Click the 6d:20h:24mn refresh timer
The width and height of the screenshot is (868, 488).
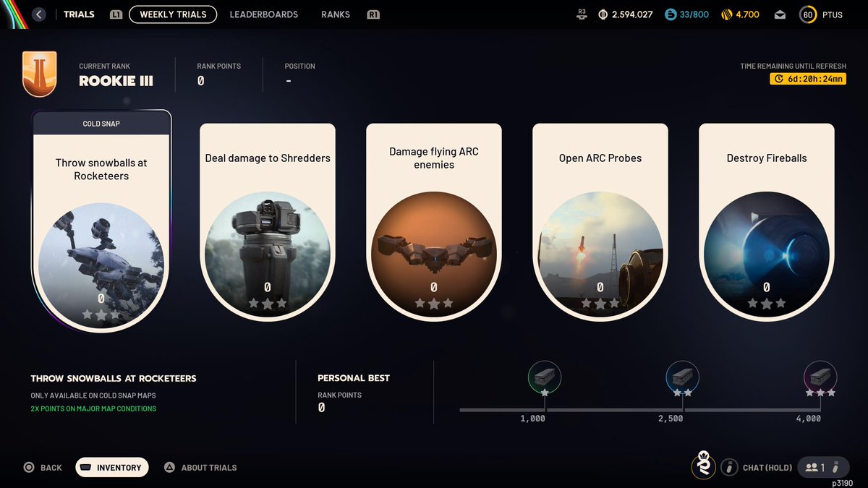pyautogui.click(x=808, y=79)
